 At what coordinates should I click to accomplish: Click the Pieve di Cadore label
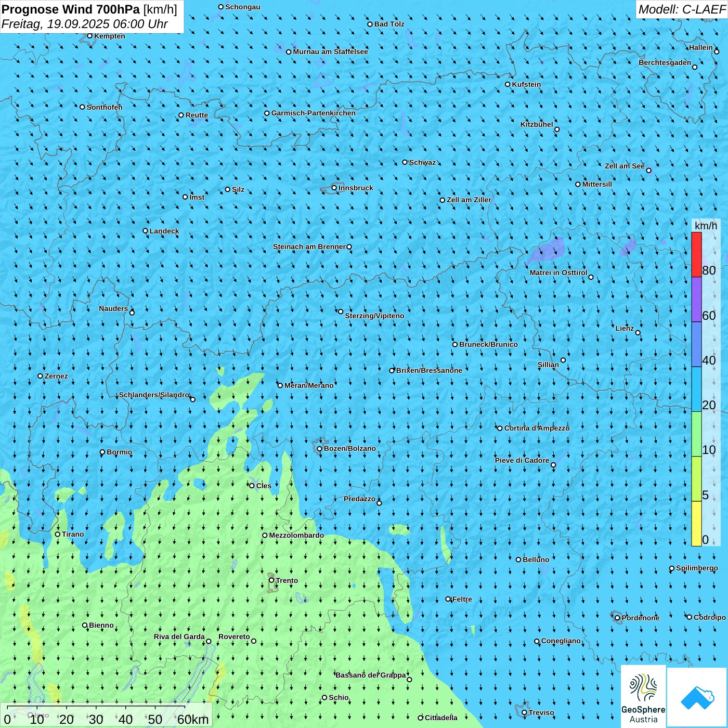point(522,460)
